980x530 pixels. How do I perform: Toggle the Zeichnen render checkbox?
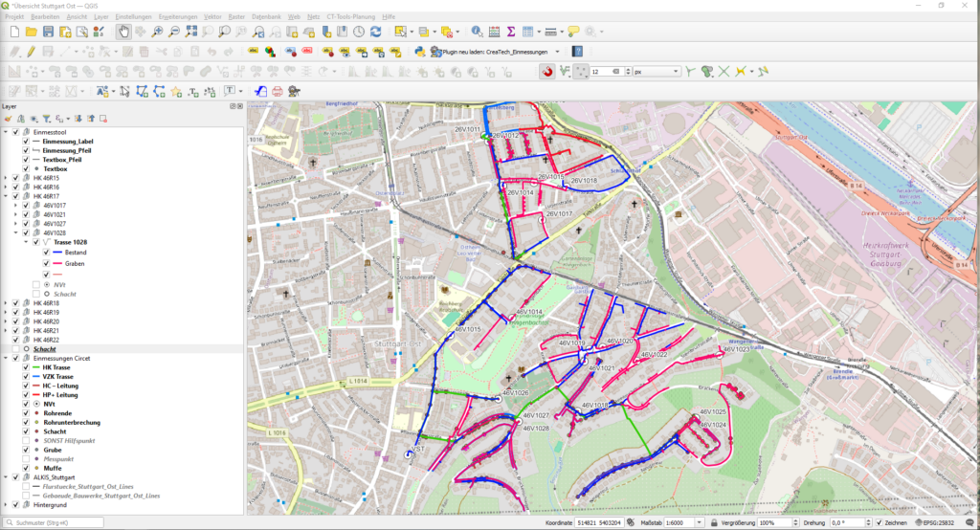pyautogui.click(x=879, y=523)
